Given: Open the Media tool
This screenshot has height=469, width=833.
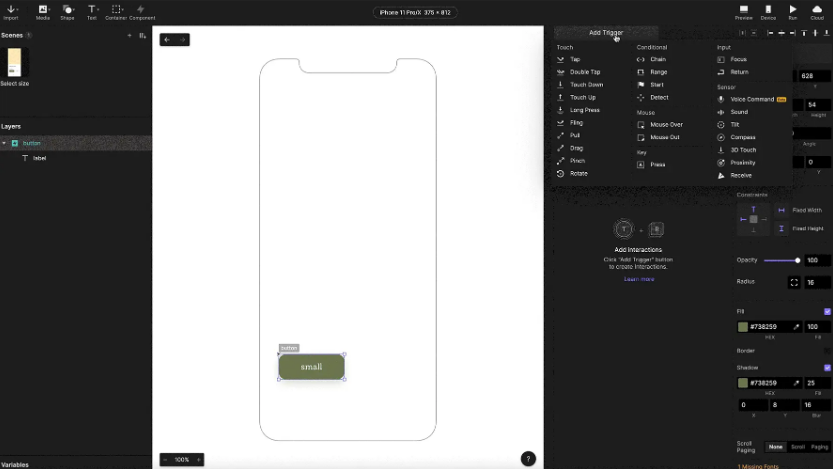Looking at the screenshot, I should pos(42,12).
